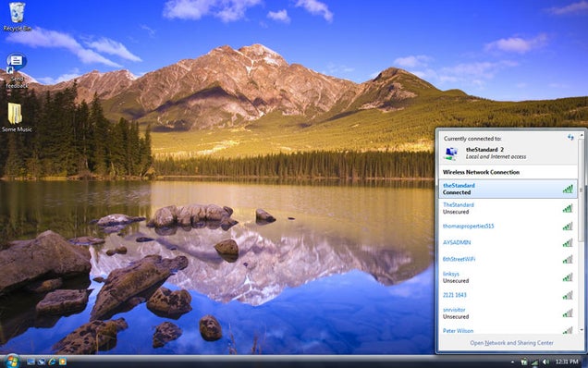Launch Internet Explorer from the taskbar
588x368 pixels.
point(52,362)
